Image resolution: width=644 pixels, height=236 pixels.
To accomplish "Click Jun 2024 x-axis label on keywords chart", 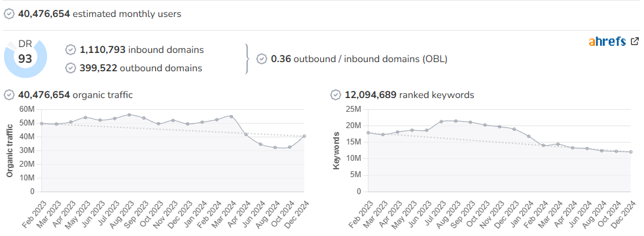I will [x=579, y=214].
